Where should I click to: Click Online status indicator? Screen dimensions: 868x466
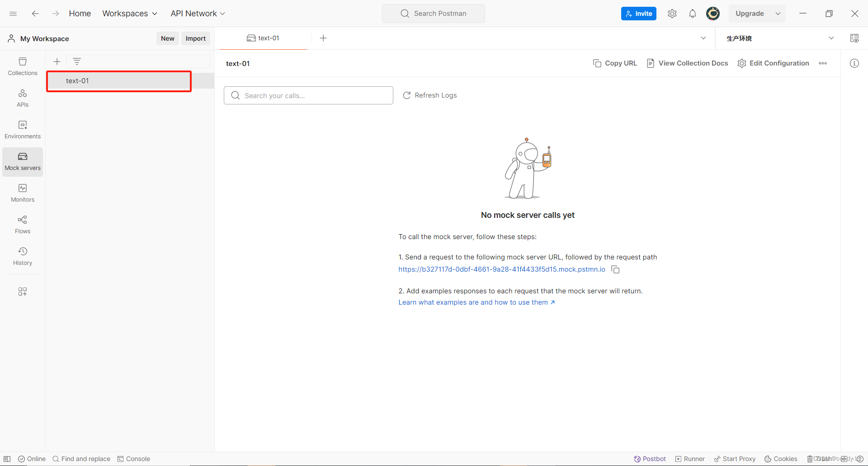pyautogui.click(x=32, y=459)
